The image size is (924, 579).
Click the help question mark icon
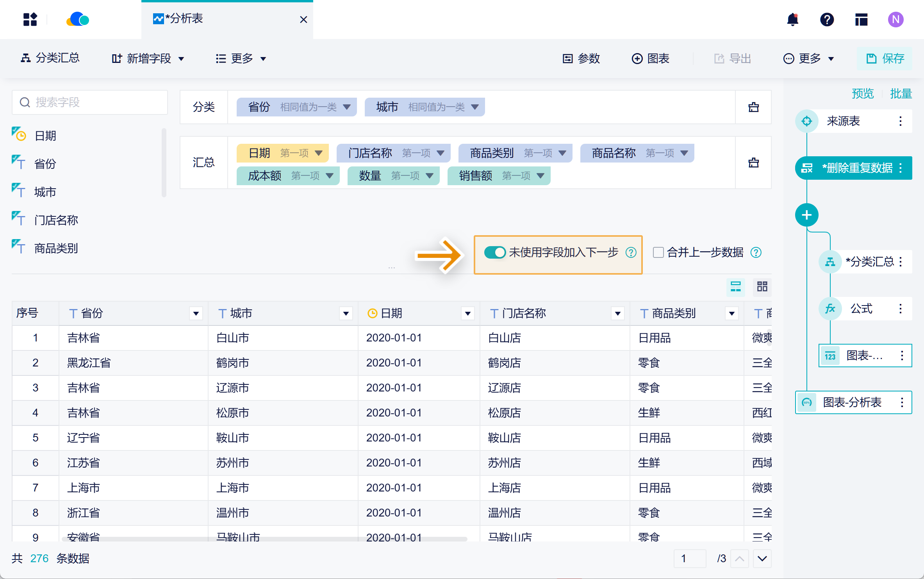point(827,20)
